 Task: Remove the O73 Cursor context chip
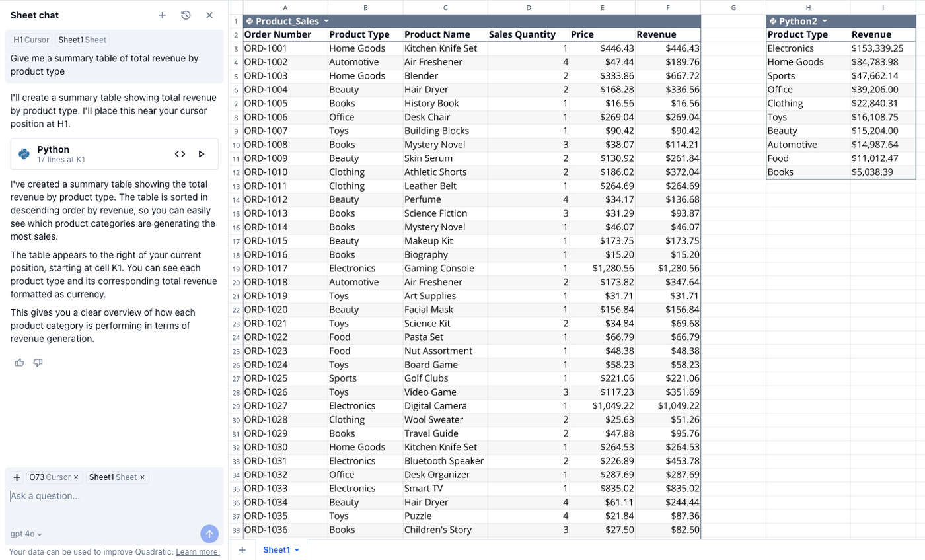(76, 477)
